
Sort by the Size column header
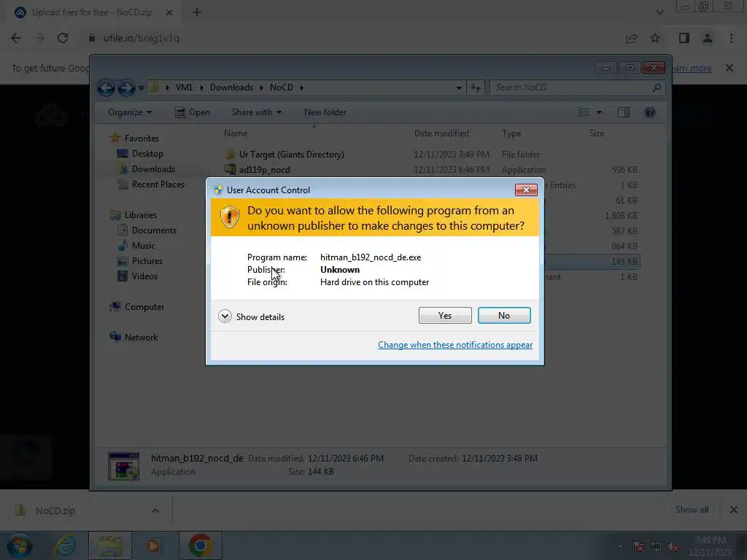pos(597,133)
